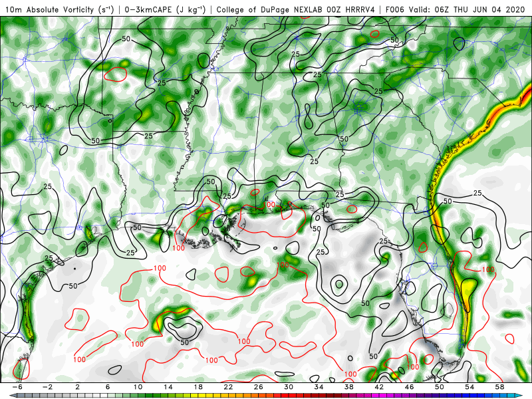Click the color bar tick label "-2"
Screen dimensions: 532x399
click(47, 387)
